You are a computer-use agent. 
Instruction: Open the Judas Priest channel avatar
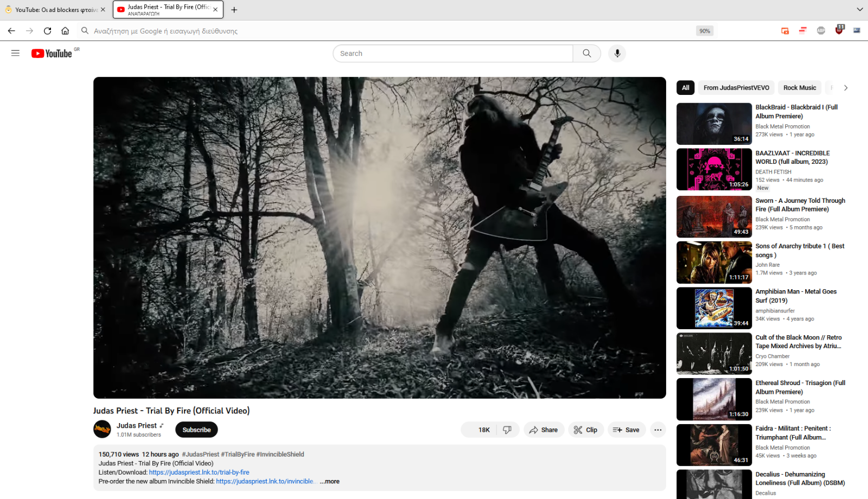point(102,430)
